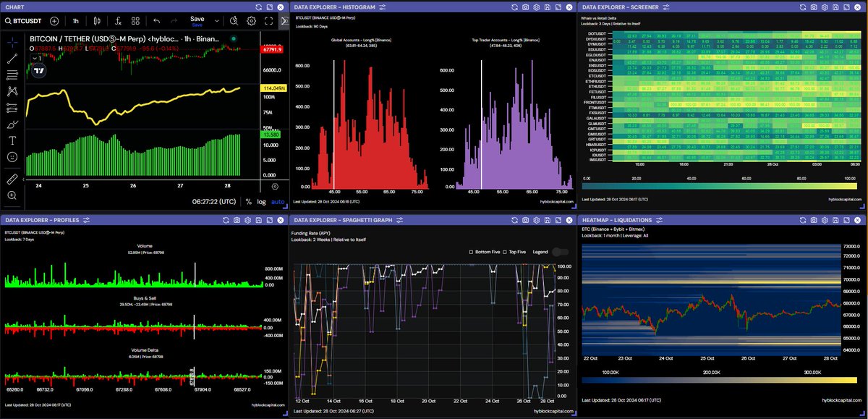Open the Fibonacci retracement tool
Screen dimensions: 868x419
click(x=12, y=74)
